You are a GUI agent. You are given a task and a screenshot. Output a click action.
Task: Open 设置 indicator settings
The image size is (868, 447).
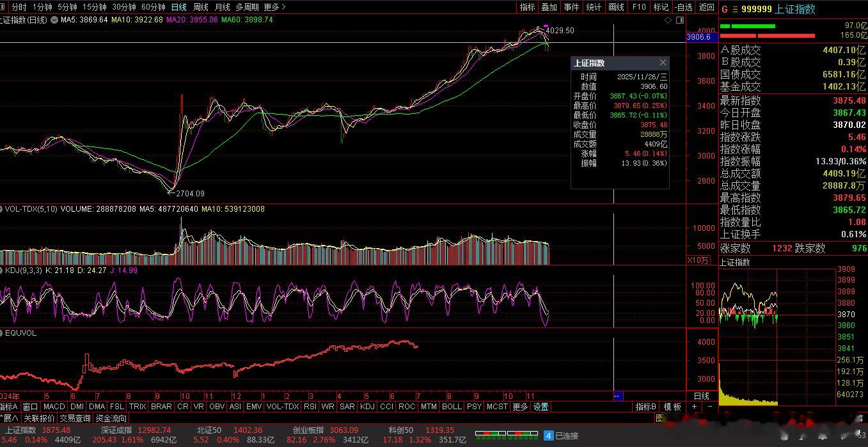pyautogui.click(x=541, y=407)
